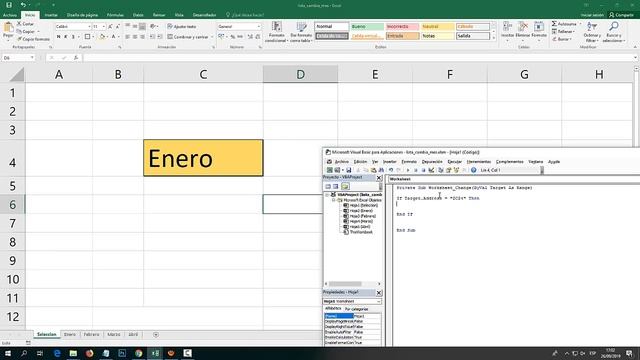This screenshot has height=360, width=640.
Task: Open Combinar y centrar dropdown arrow
Action: (212, 37)
